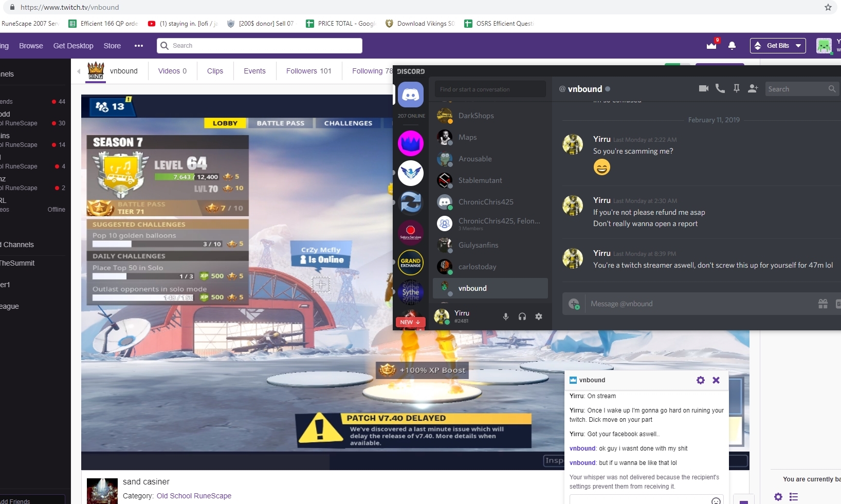The width and height of the screenshot is (841, 504).
Task: Open Discord home icon
Action: click(x=410, y=95)
